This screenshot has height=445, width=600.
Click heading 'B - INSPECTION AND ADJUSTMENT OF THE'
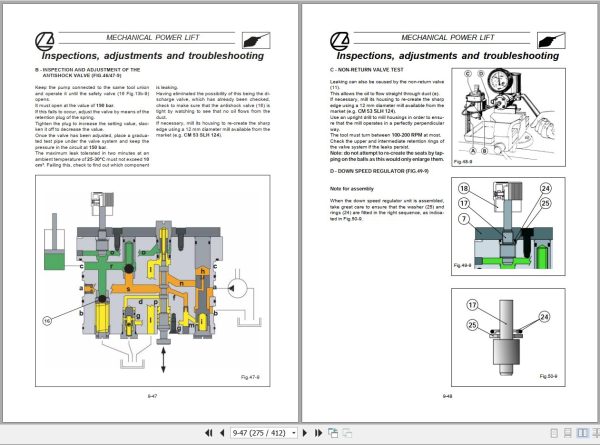pyautogui.click(x=88, y=70)
